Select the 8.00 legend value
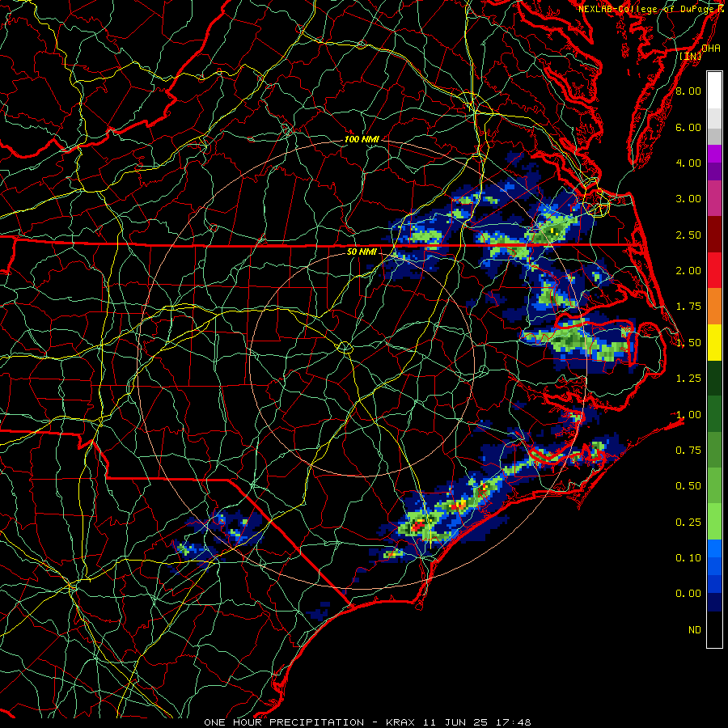This screenshot has width=728, height=728. [x=688, y=91]
